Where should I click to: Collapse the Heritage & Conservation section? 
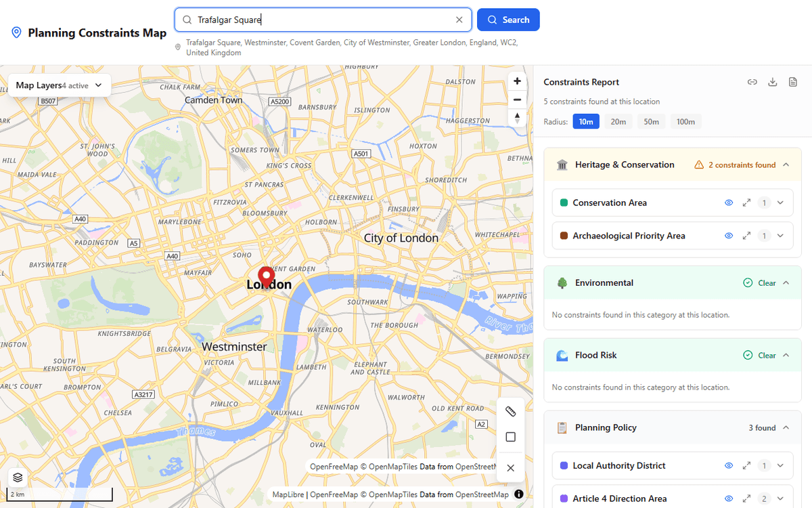tap(786, 165)
